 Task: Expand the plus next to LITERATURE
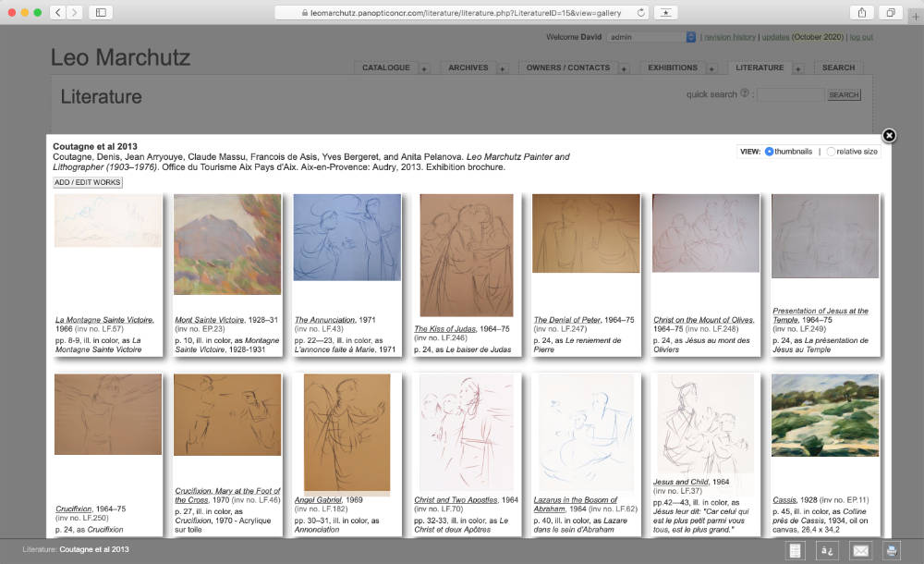point(798,69)
